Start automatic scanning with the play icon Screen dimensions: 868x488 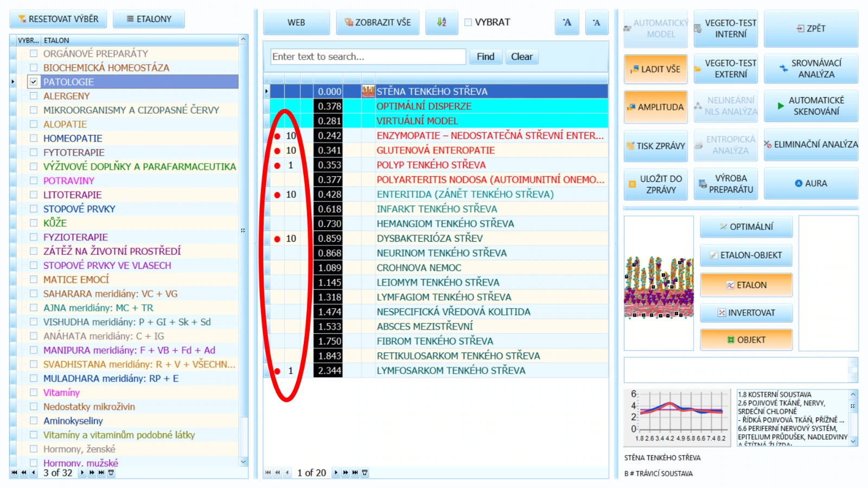tap(780, 106)
